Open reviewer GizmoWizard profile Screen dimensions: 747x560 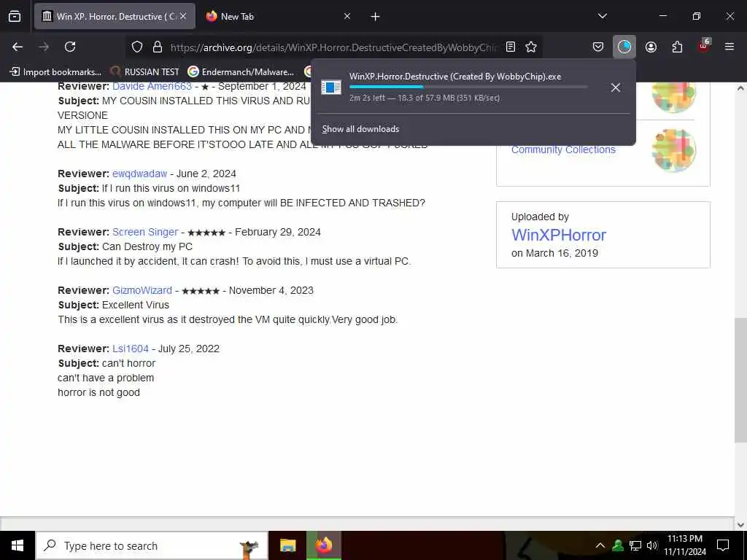(142, 290)
